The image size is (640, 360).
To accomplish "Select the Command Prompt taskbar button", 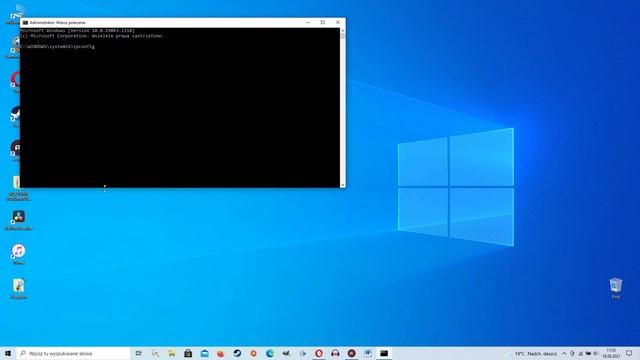I will point(384,353).
